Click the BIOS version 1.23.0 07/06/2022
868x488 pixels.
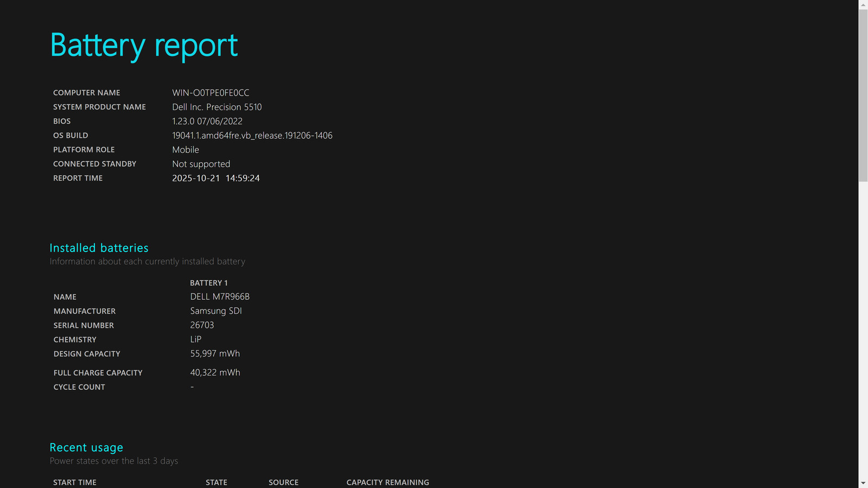click(207, 121)
